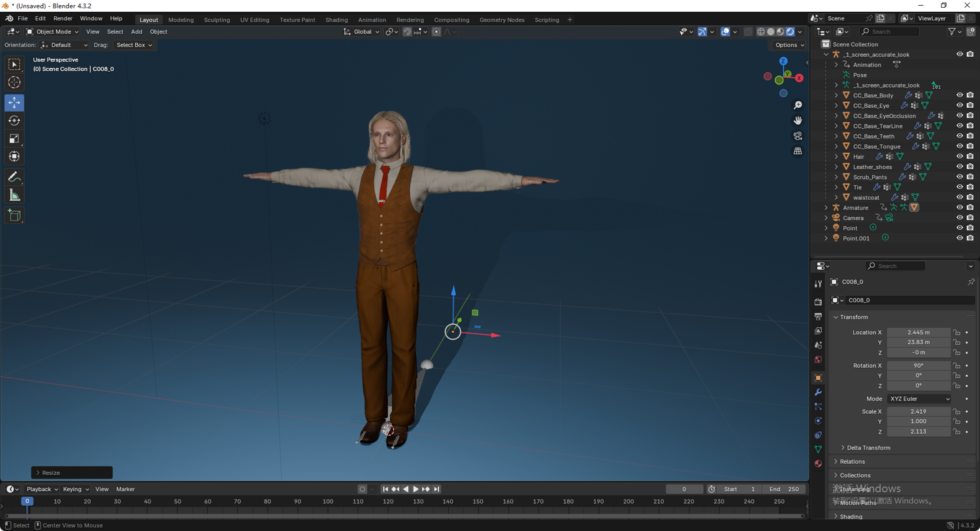Open the Physics properties tab icon
Screen dimensions: 980x531
click(x=818, y=421)
